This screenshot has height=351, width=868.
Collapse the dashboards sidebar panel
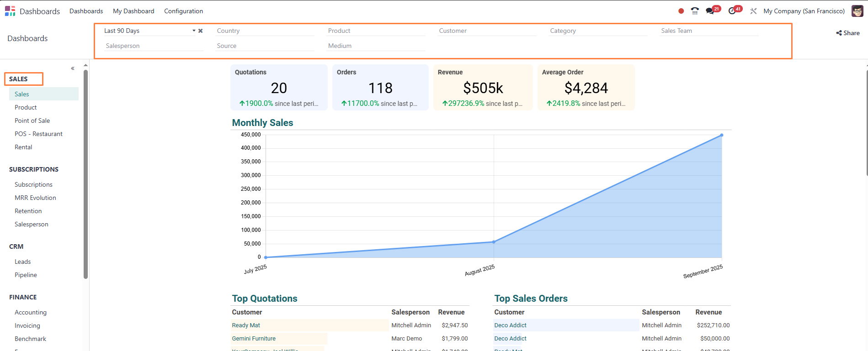73,68
